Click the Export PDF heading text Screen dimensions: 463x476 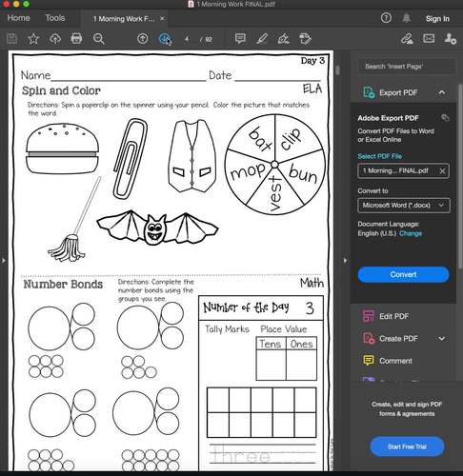click(398, 92)
